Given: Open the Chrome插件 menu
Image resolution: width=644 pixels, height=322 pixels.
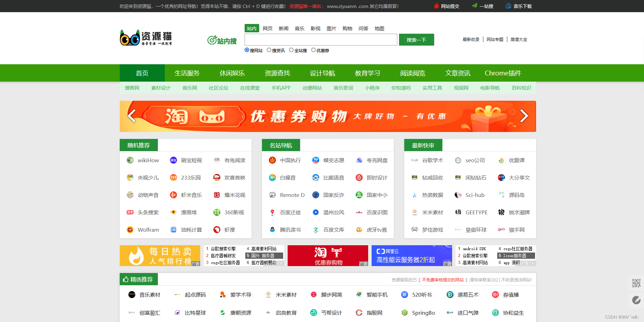Looking at the screenshot, I should pyautogui.click(x=503, y=73).
